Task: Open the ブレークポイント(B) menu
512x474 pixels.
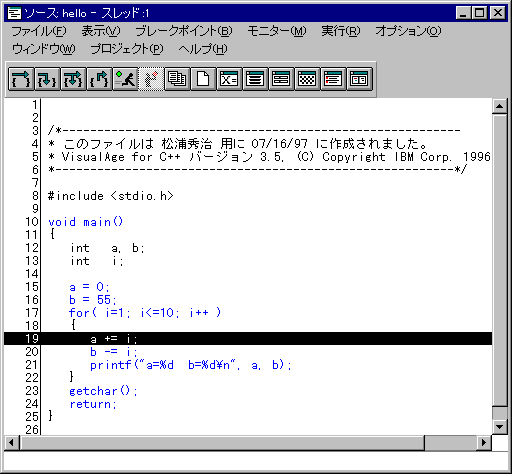Action: point(184,31)
